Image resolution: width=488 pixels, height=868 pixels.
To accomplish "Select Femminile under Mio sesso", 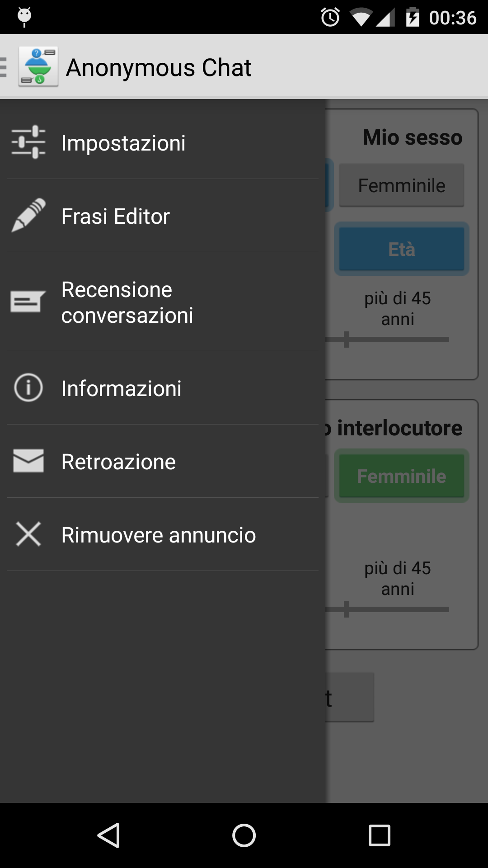I will click(x=402, y=185).
